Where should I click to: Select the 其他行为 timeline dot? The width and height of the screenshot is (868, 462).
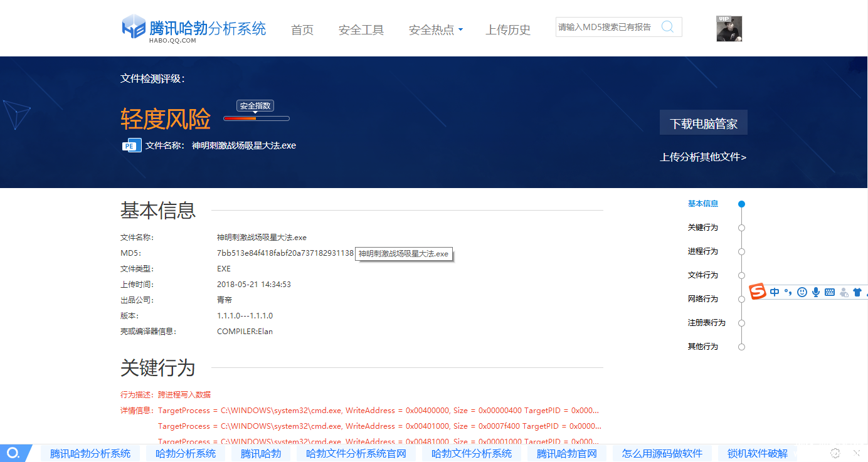[x=741, y=347]
